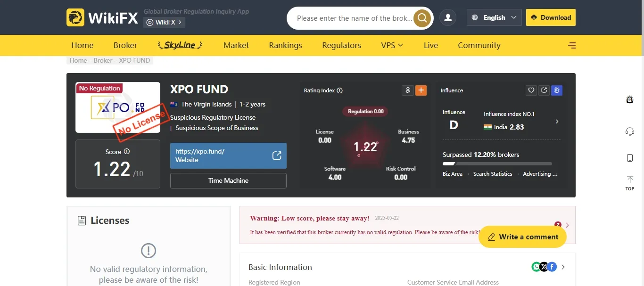Click the Business 4.75 rating

(x=408, y=136)
